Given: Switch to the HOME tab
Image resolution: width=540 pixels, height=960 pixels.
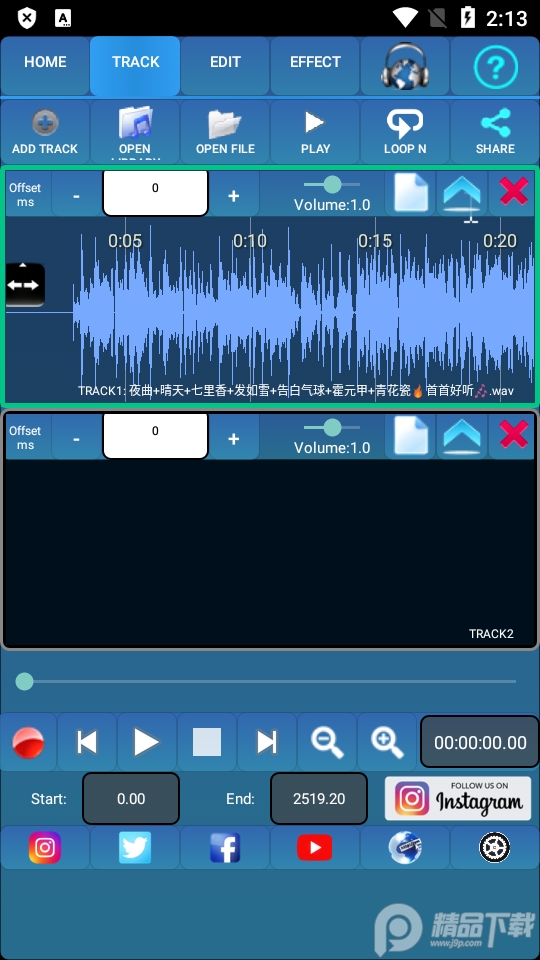Looking at the screenshot, I should tap(45, 66).
